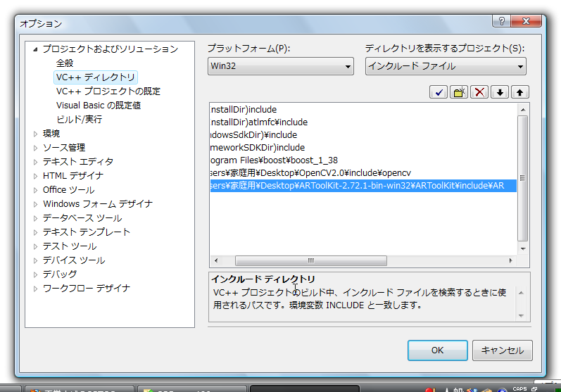The image size is (561, 392).
Task: Expand the 環境 tree node
Action: pos(36,134)
